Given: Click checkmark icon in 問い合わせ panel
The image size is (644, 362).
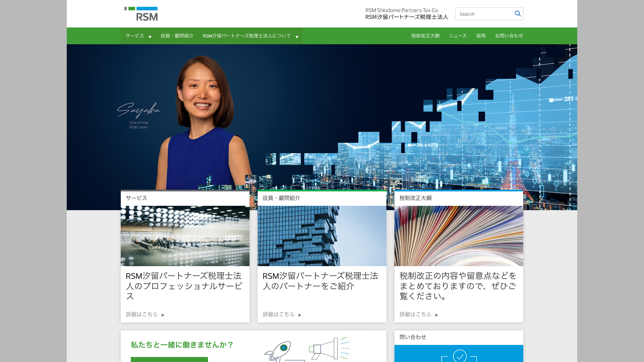Looking at the screenshot, I should [460, 356].
